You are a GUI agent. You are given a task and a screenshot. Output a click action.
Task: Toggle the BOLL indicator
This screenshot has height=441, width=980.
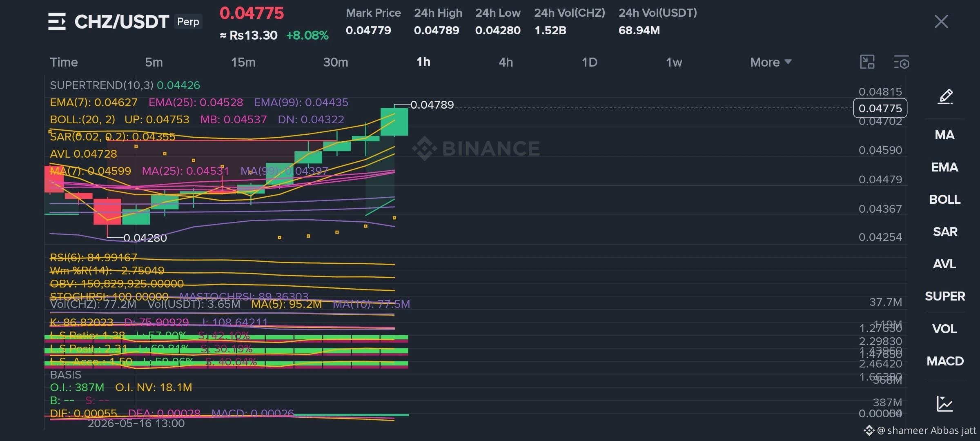[945, 199]
